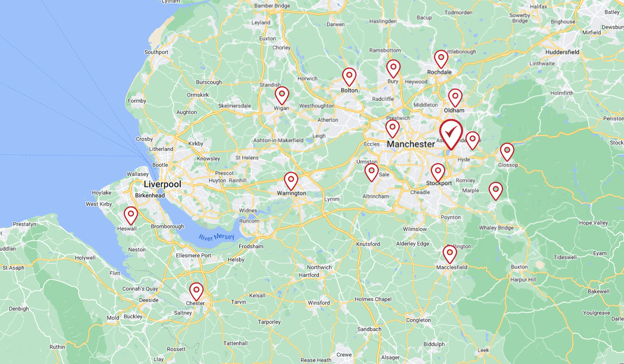This screenshot has width=624, height=364.
Task: Click the Huddersfield town label
Action: click(563, 53)
